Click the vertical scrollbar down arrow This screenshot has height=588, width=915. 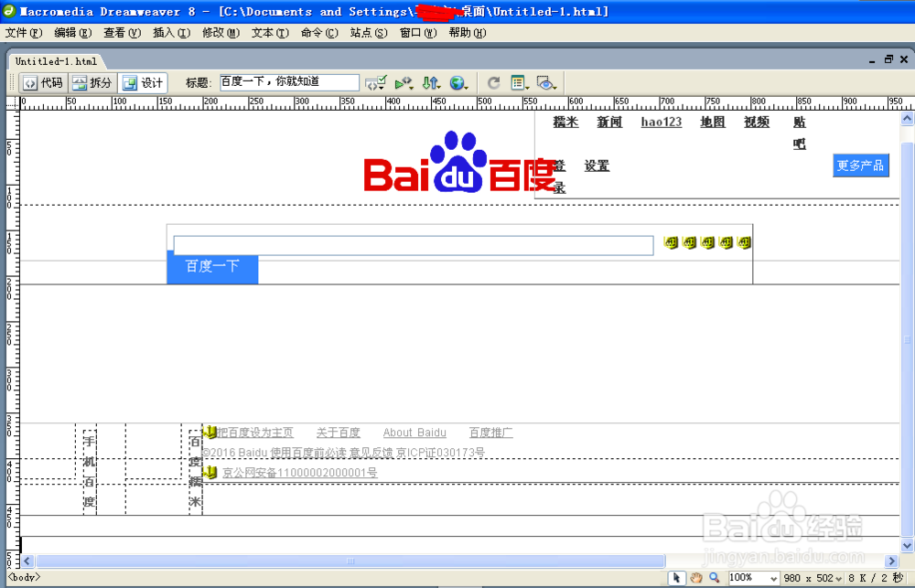pos(907,545)
